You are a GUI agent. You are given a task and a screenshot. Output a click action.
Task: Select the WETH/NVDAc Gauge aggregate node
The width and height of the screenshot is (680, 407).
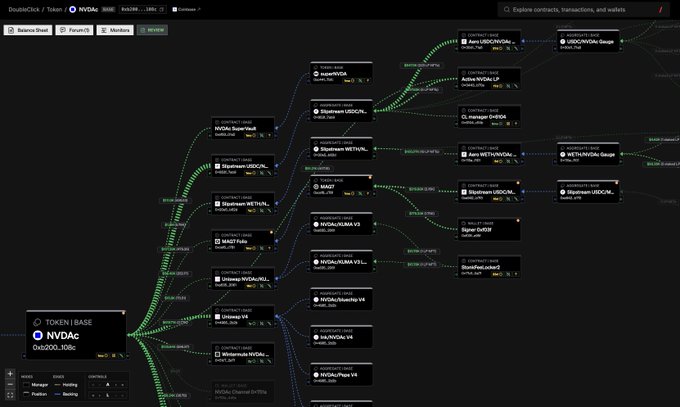[588, 154]
